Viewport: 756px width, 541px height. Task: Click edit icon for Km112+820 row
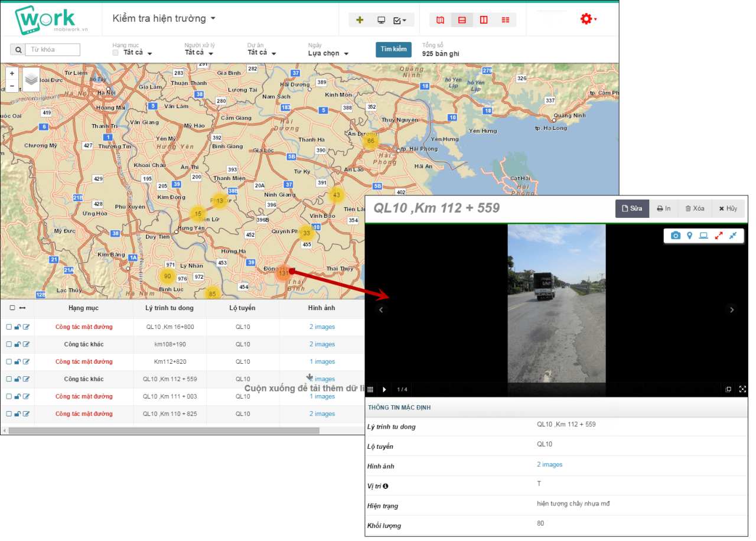(x=26, y=361)
